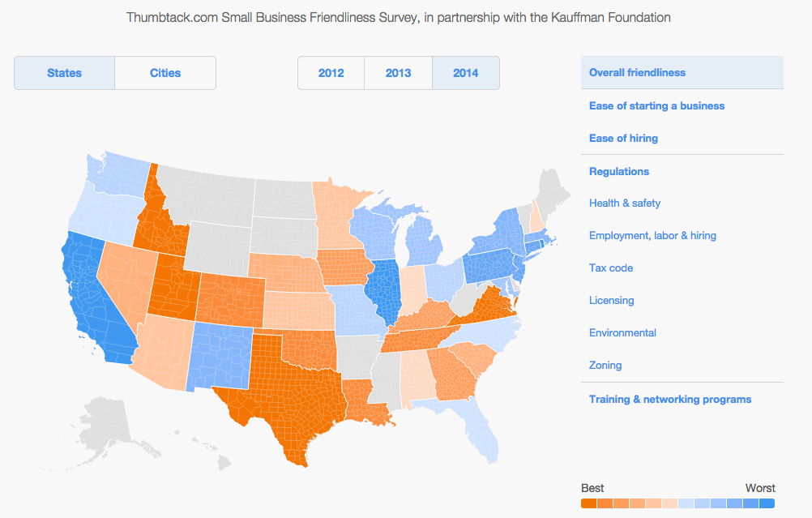Open Health & safety subcategory
Screen dimensions: 812x518
[625, 203]
